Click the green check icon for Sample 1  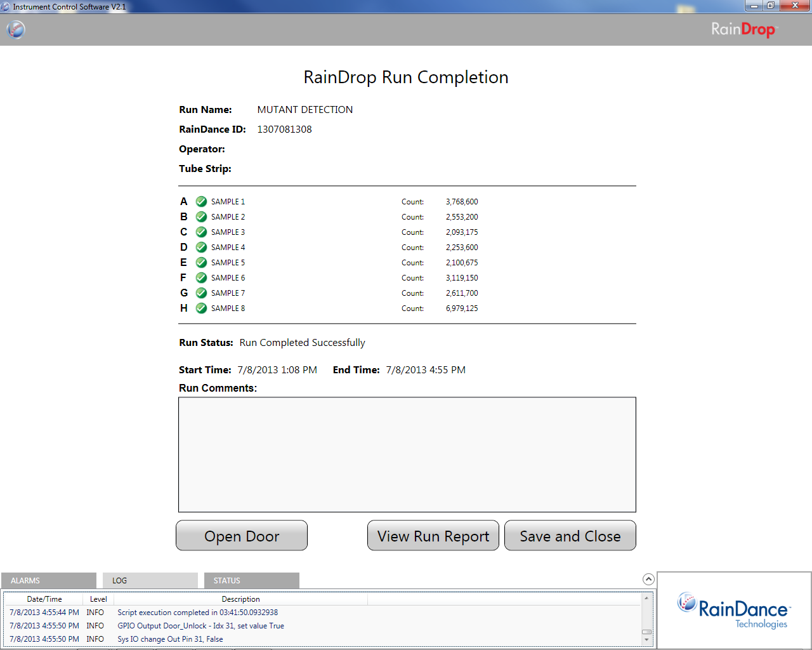(x=201, y=202)
